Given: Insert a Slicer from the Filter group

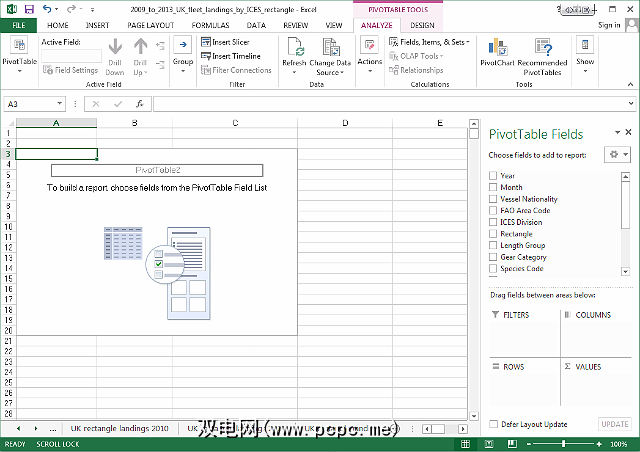Looking at the screenshot, I should point(229,43).
